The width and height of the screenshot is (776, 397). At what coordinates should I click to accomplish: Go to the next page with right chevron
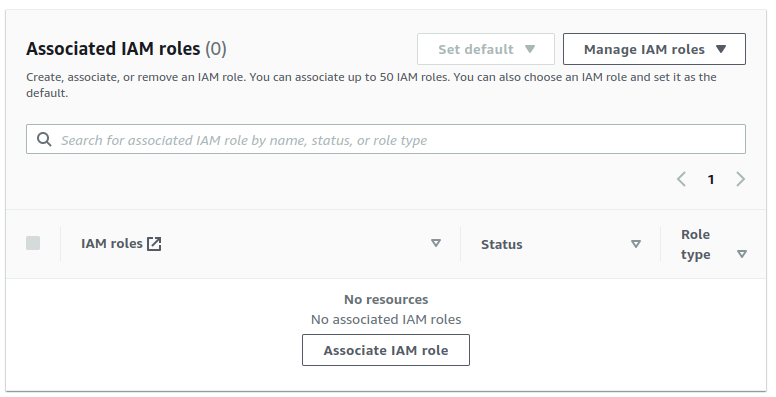(740, 179)
